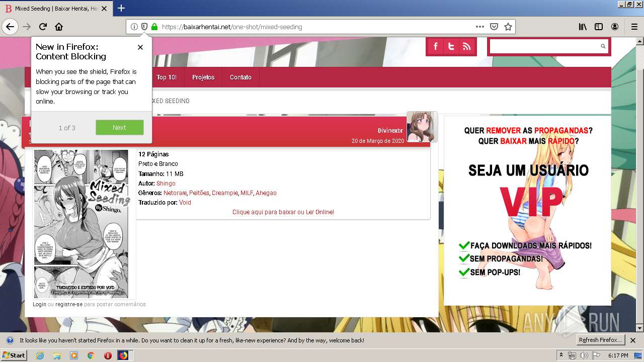Open the Library bookshelf icon

pos(583,27)
